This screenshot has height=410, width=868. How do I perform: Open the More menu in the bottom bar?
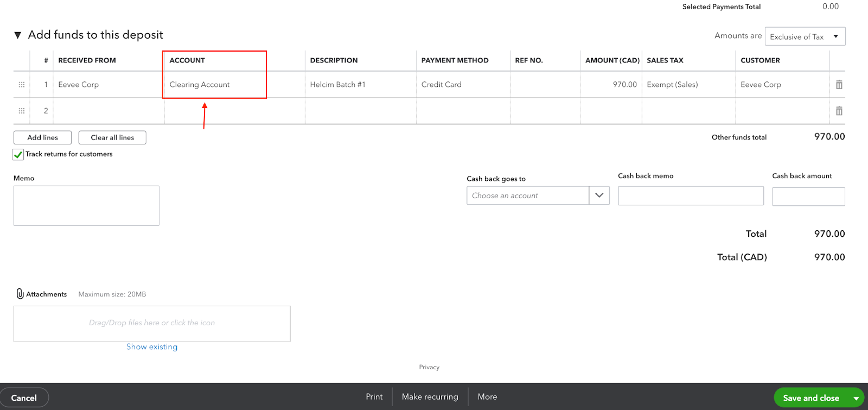(x=487, y=397)
